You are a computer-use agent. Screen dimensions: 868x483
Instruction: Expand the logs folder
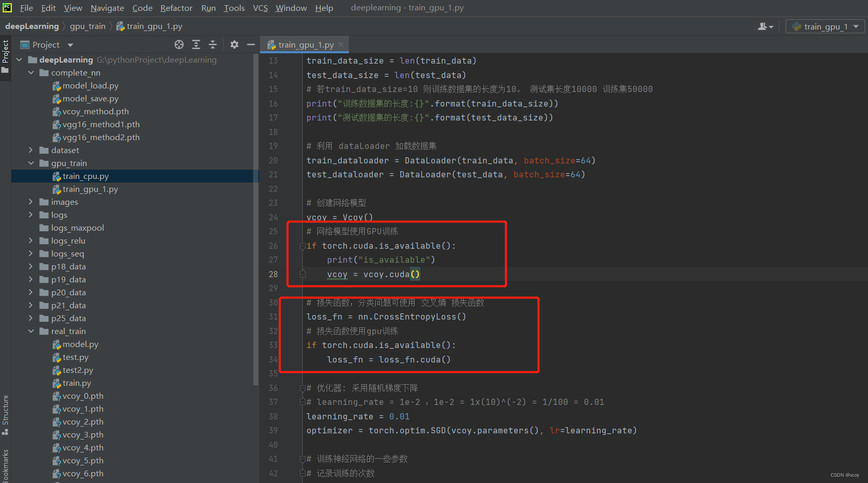[x=31, y=215]
